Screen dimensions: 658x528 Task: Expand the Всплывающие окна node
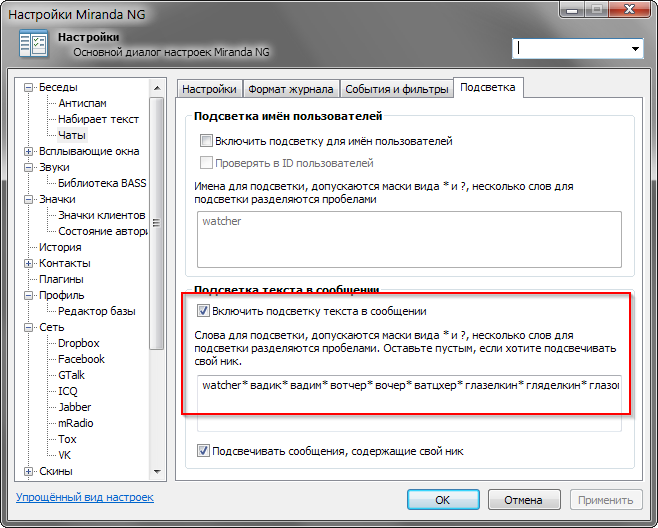coord(29,152)
